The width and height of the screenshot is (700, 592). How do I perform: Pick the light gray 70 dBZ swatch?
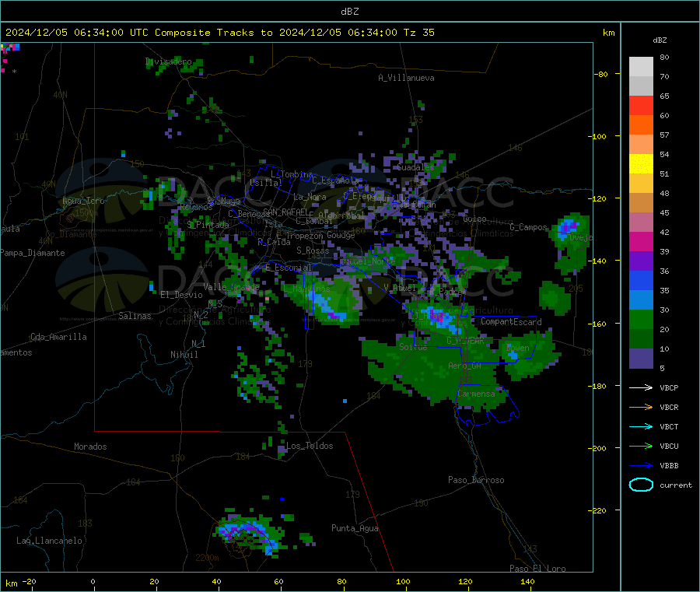coord(641,67)
